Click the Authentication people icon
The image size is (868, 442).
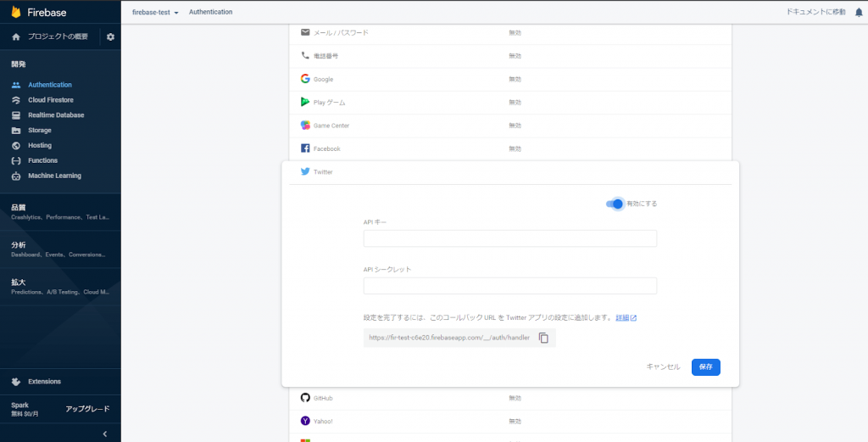[x=16, y=86]
